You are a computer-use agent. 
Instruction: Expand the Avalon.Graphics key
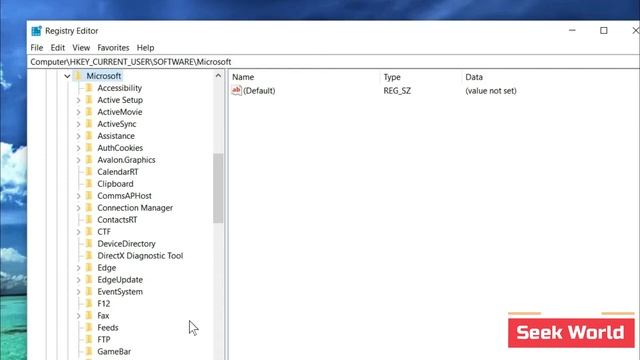click(x=78, y=160)
